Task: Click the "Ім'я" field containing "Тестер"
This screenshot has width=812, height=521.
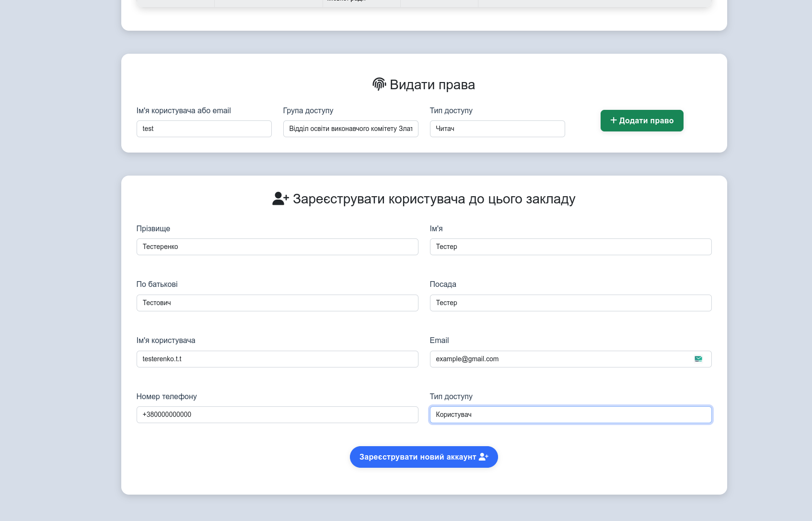Action: tap(570, 247)
